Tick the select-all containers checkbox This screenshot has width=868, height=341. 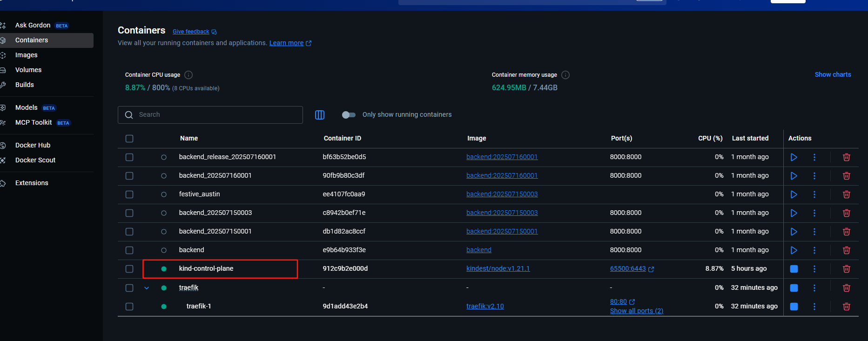click(x=129, y=139)
